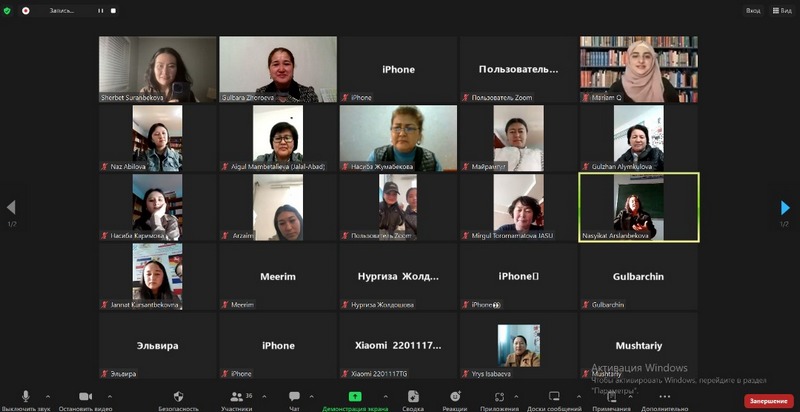
Task: Pause the recording in the top bar
Action: coord(100,10)
